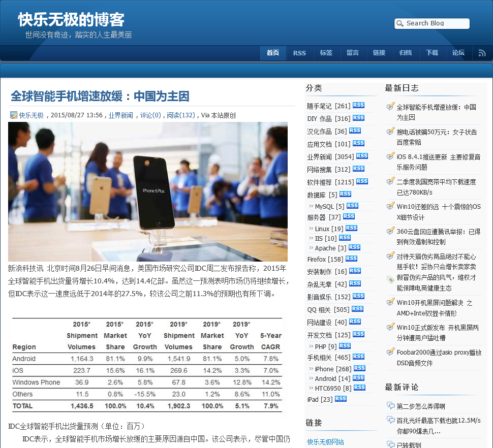The width and height of the screenshot is (493, 448).
Task: Open RSS item in navigation bar
Action: (299, 53)
